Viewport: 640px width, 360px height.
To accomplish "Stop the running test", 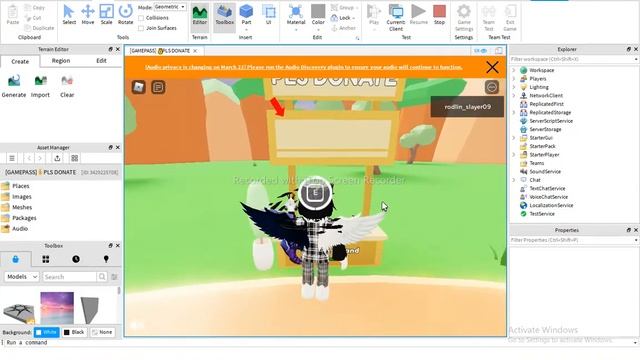I will 439,16.
